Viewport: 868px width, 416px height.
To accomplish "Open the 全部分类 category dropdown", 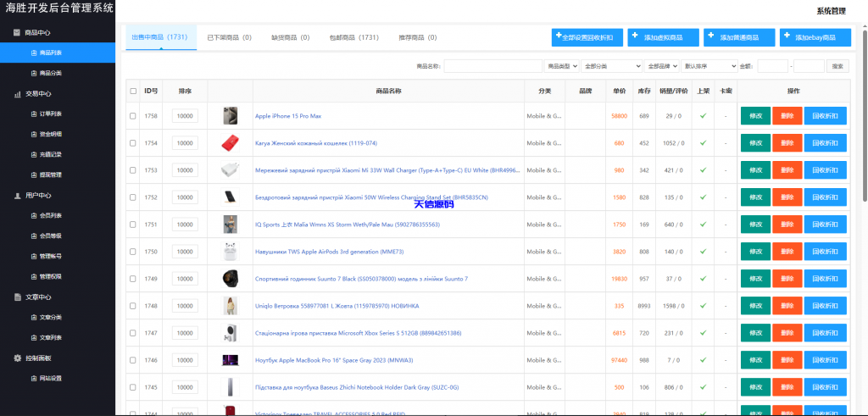I will click(x=612, y=66).
